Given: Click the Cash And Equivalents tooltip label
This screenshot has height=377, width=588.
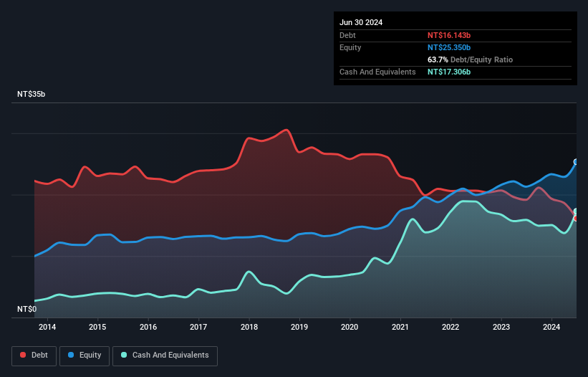Looking at the screenshot, I should click(x=377, y=72).
